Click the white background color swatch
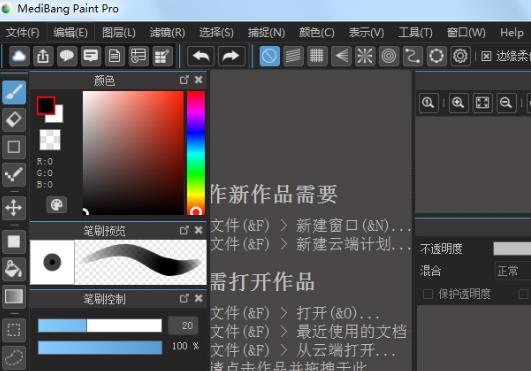Viewport: 531px width, 371px height. [x=59, y=118]
